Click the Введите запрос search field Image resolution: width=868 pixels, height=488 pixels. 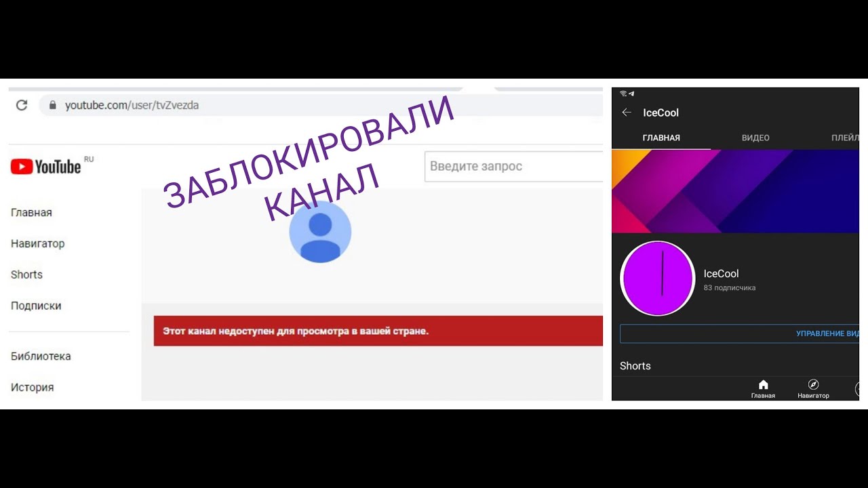tap(514, 166)
